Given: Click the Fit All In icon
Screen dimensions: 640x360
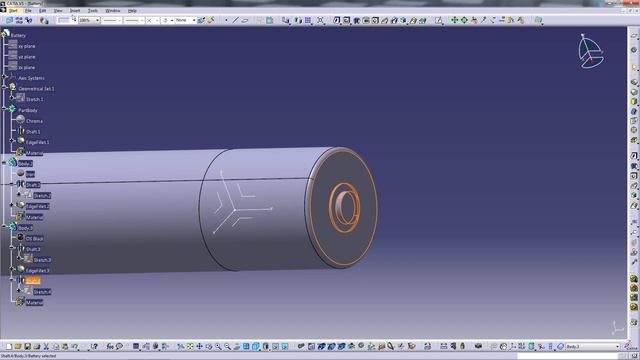Looking at the screenshot, I should tap(190, 347).
